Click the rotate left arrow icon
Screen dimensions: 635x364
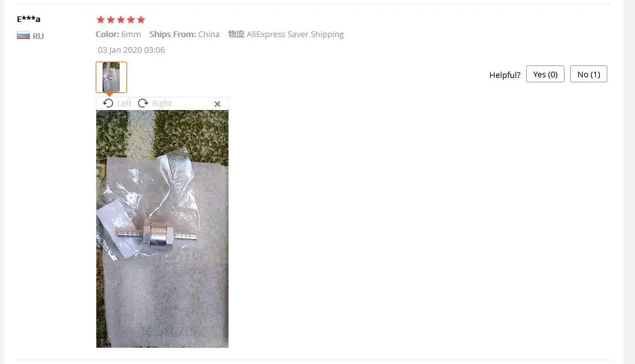pyautogui.click(x=108, y=104)
